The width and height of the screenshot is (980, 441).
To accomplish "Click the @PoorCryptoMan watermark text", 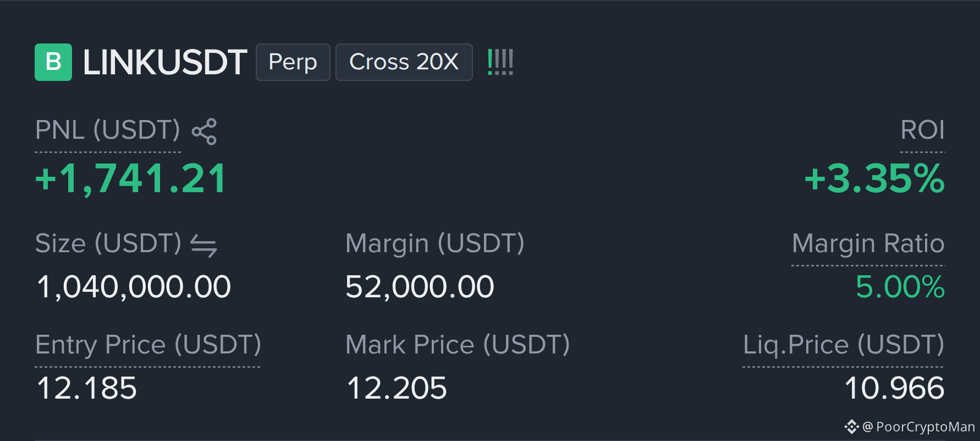I will [919, 427].
